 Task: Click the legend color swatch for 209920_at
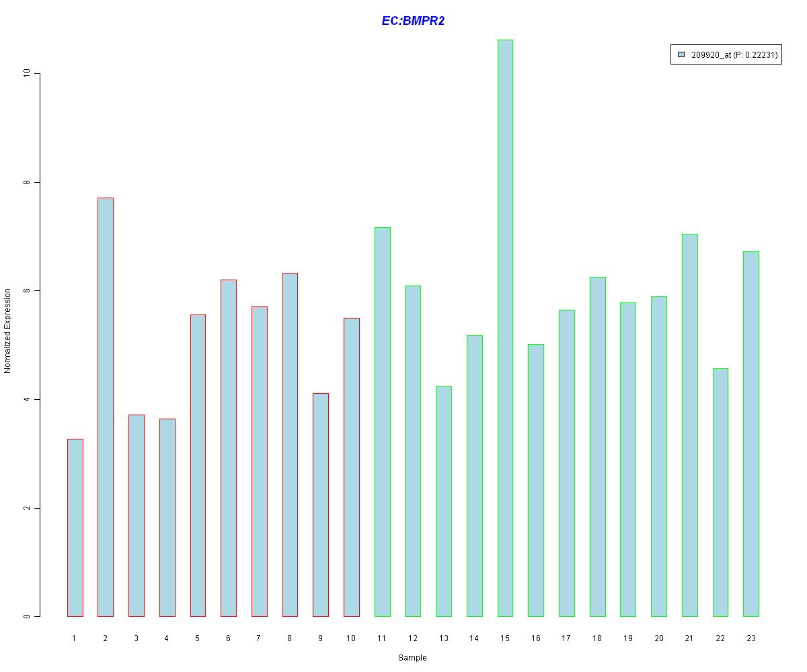(x=681, y=55)
